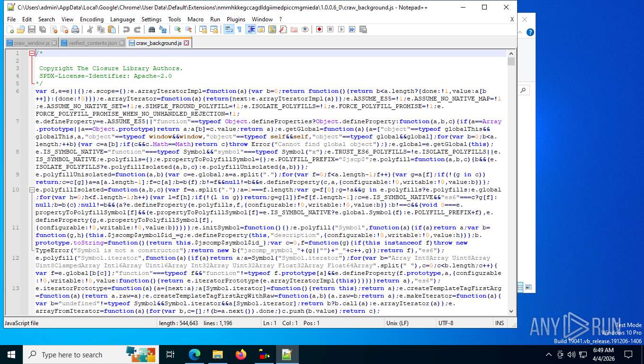644x364 pixels.
Task: Open the Plugins menu
Action: [236, 19]
